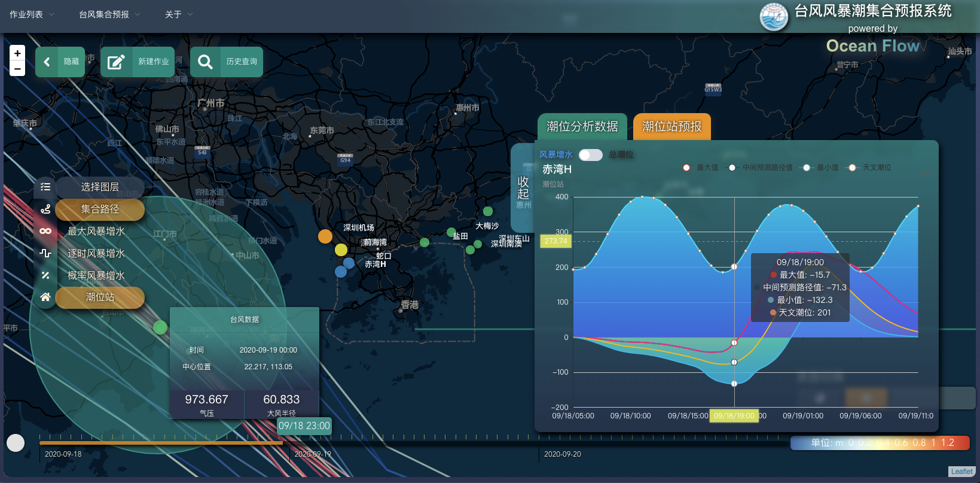Click the 广州市 map label
The image size is (980, 483).
pyautogui.click(x=211, y=103)
